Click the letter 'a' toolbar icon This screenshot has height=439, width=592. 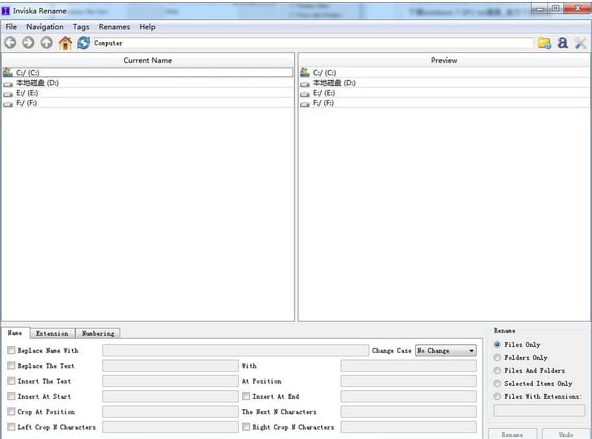(x=563, y=43)
